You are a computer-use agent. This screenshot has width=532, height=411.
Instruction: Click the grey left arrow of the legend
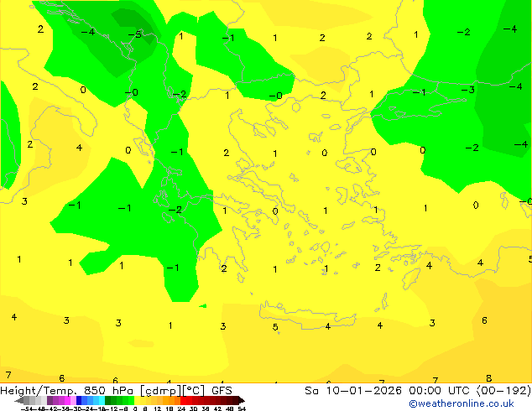point(19,400)
